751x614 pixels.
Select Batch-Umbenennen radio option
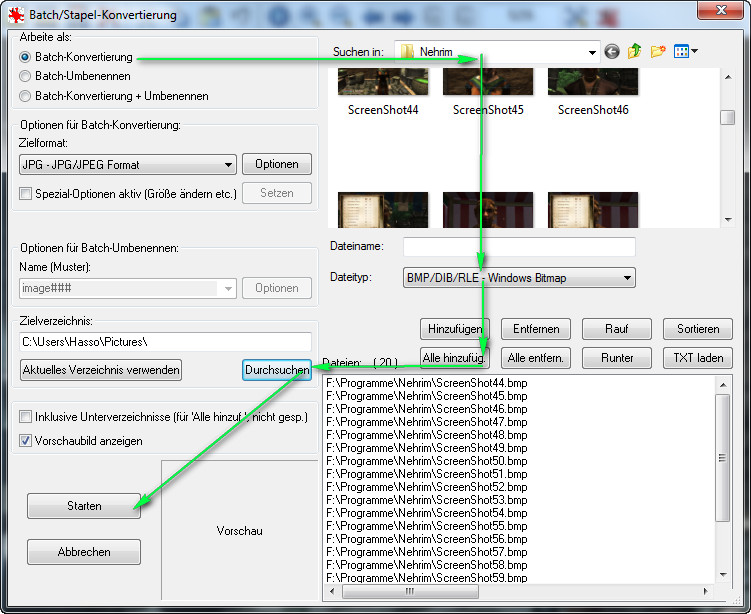26,76
